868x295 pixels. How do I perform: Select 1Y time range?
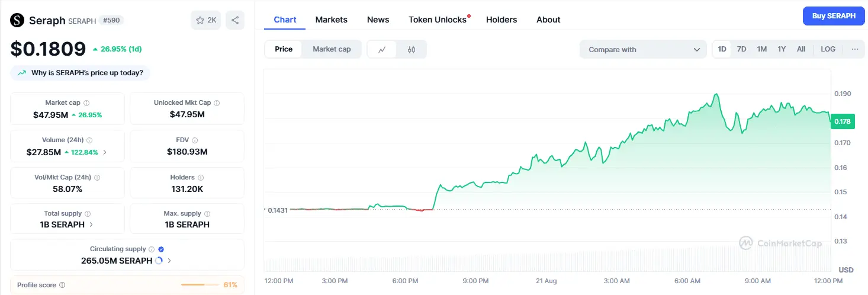coord(782,49)
